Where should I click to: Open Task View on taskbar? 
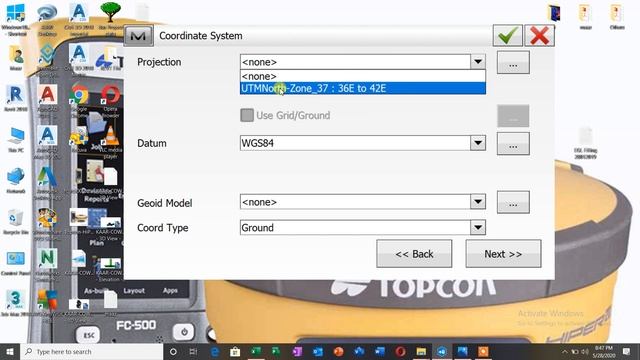click(x=193, y=351)
